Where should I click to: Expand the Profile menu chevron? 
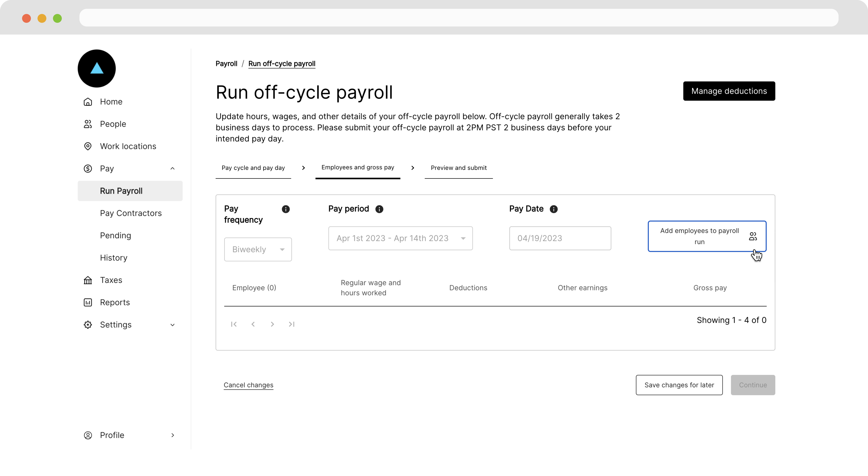172,435
